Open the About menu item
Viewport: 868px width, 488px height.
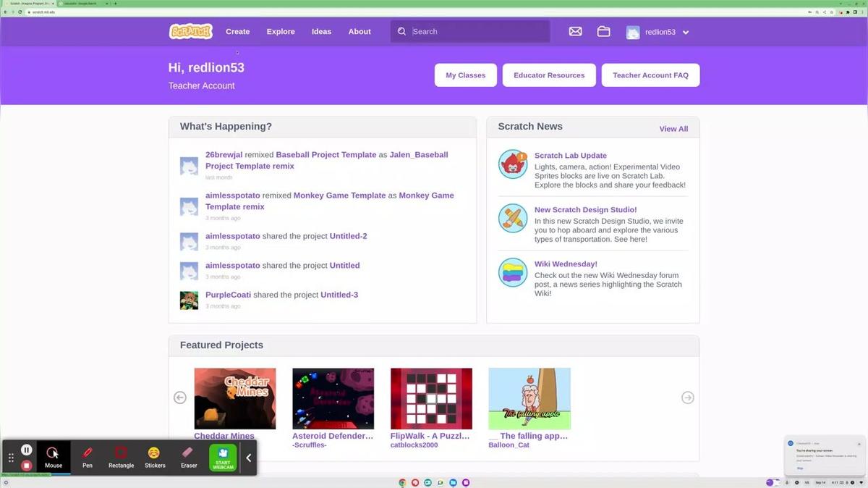(x=359, y=32)
